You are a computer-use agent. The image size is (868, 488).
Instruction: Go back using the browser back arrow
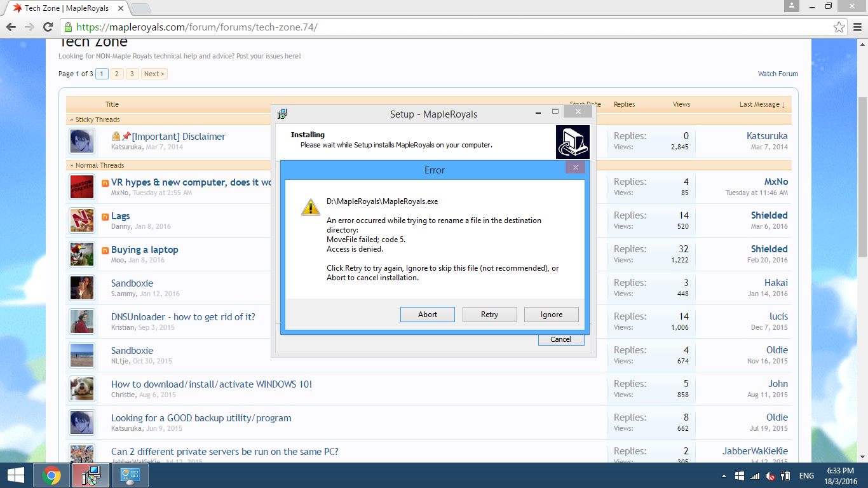pos(11,27)
